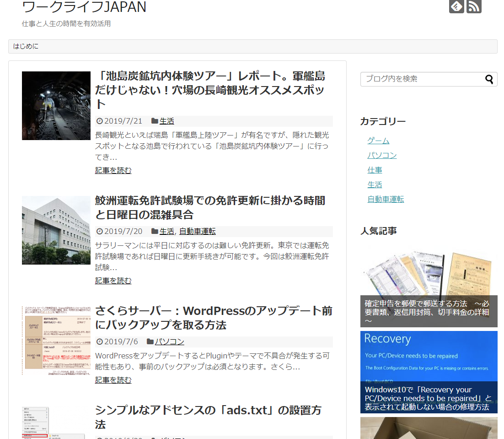Select 生活 in the category sidebar
The height and width of the screenshot is (439, 504).
(375, 184)
